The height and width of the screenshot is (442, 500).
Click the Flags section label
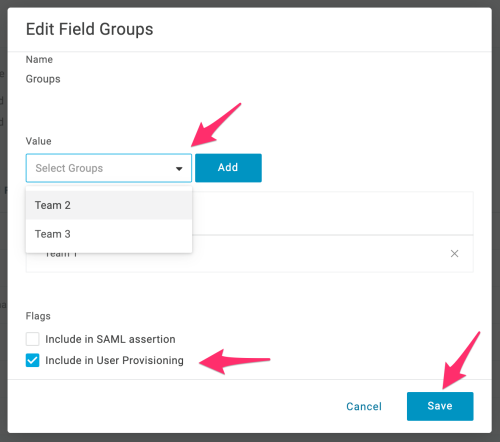pos(38,316)
